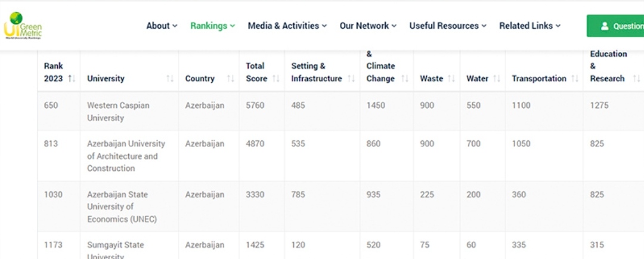
Task: Sort by Setting & Infrastructure arrows
Action: click(x=351, y=79)
